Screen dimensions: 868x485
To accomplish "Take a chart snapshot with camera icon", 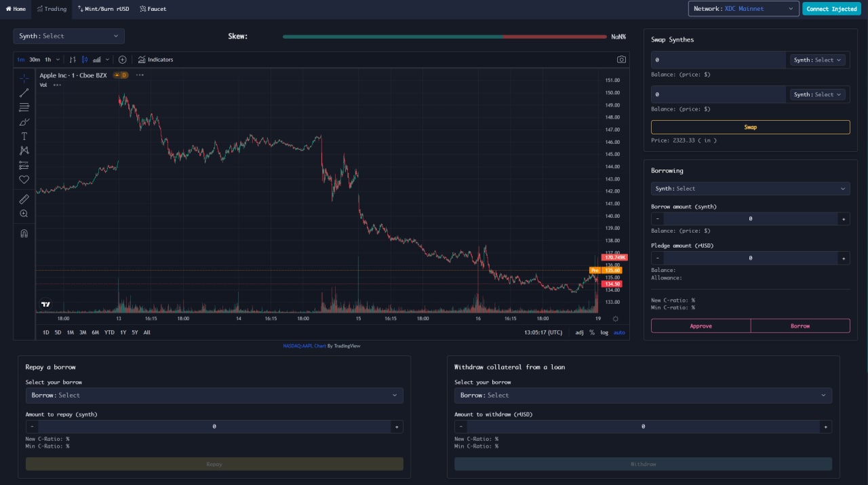I will click(621, 60).
